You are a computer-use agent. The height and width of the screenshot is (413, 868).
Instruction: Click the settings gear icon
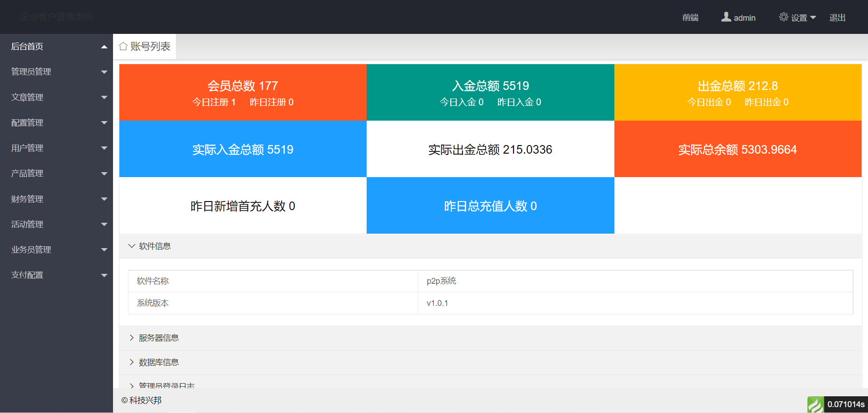point(783,17)
